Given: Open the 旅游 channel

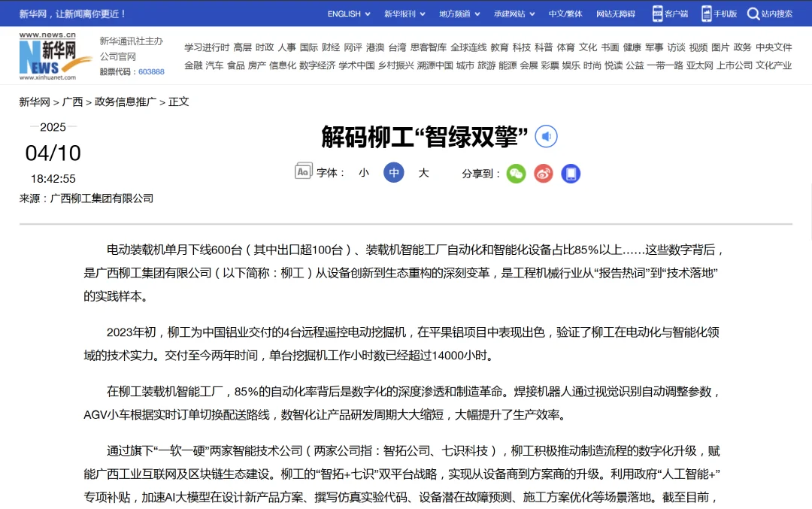Looking at the screenshot, I should 486,65.
